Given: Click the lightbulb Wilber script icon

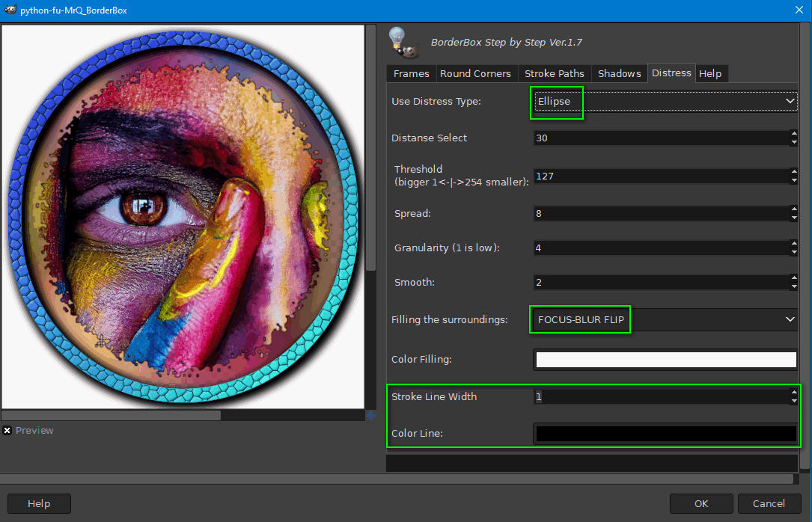Looking at the screenshot, I should [403, 43].
